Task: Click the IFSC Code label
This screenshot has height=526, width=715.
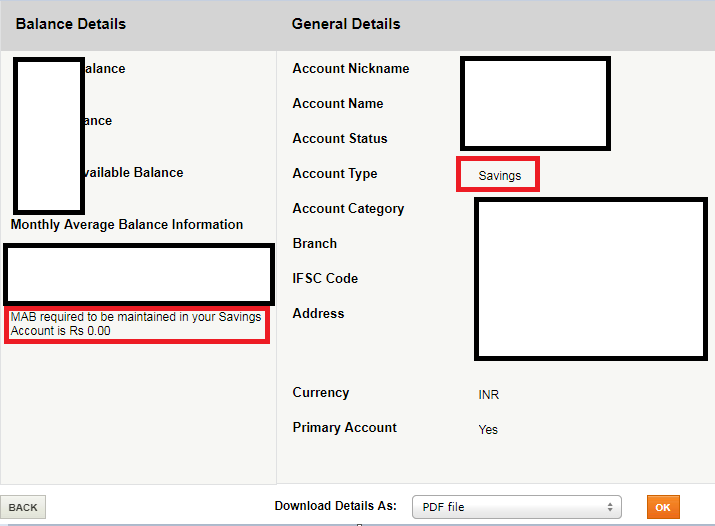Action: click(325, 279)
